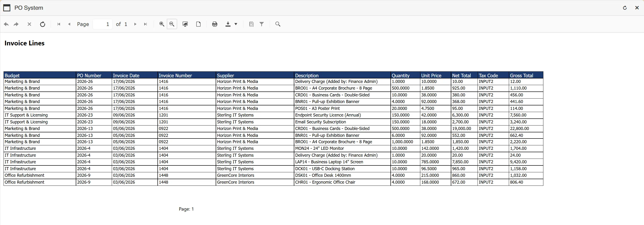The width and height of the screenshot is (644, 225).
Task: Click the forward navigation arrow icon
Action: [x=16, y=24]
